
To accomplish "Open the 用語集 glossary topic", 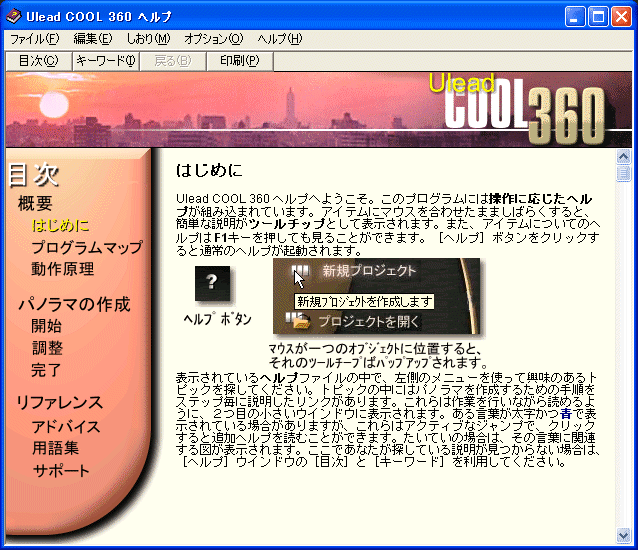I will point(55,448).
